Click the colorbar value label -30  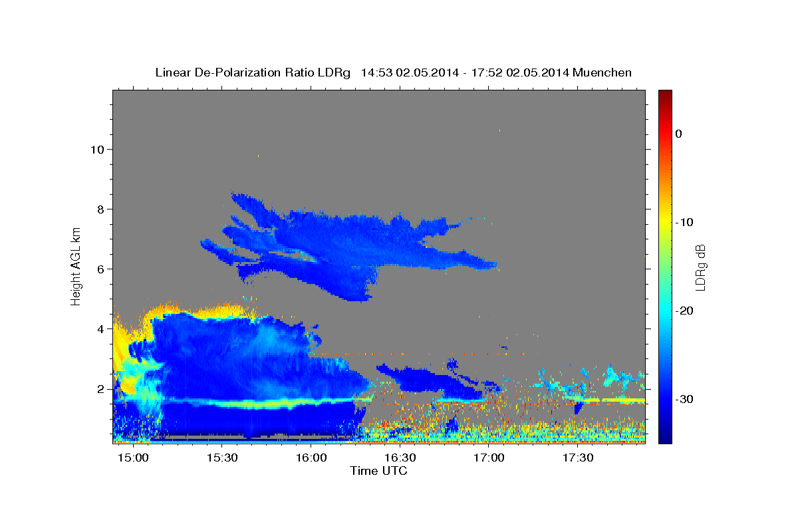[684, 399]
